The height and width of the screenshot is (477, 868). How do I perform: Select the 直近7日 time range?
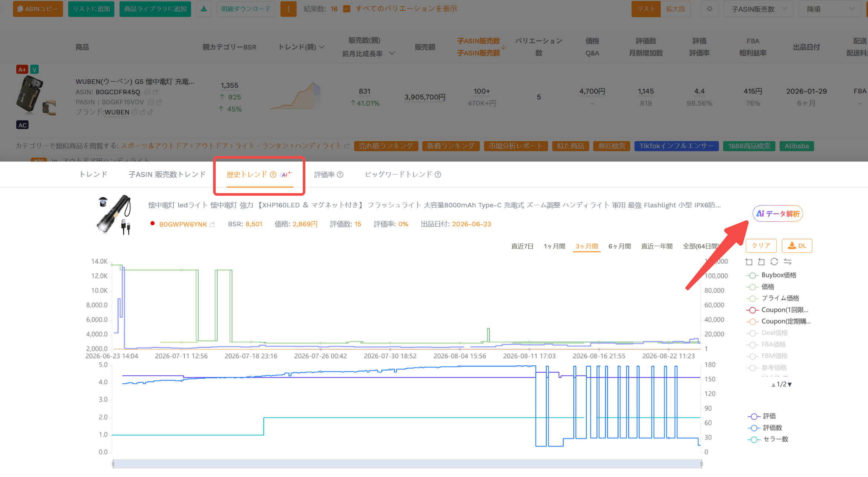click(522, 246)
